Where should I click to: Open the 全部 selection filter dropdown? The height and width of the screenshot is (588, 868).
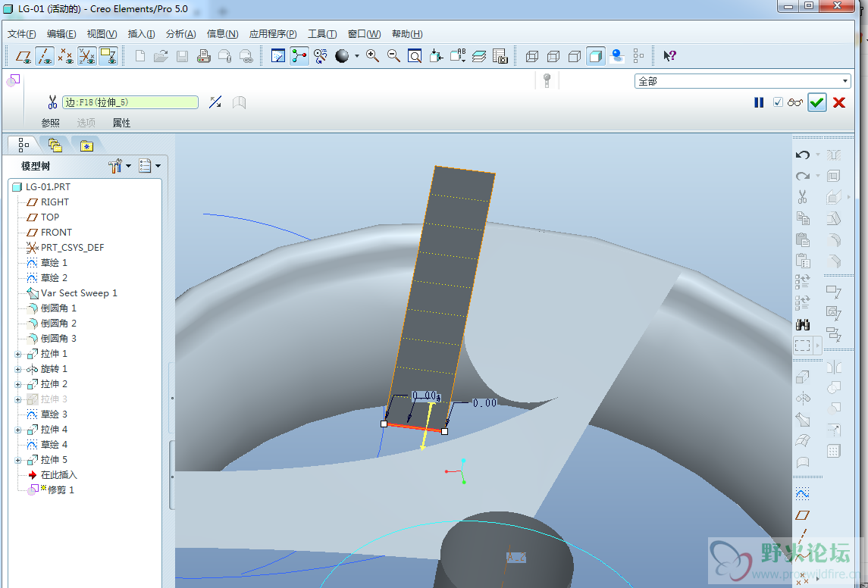(x=742, y=81)
